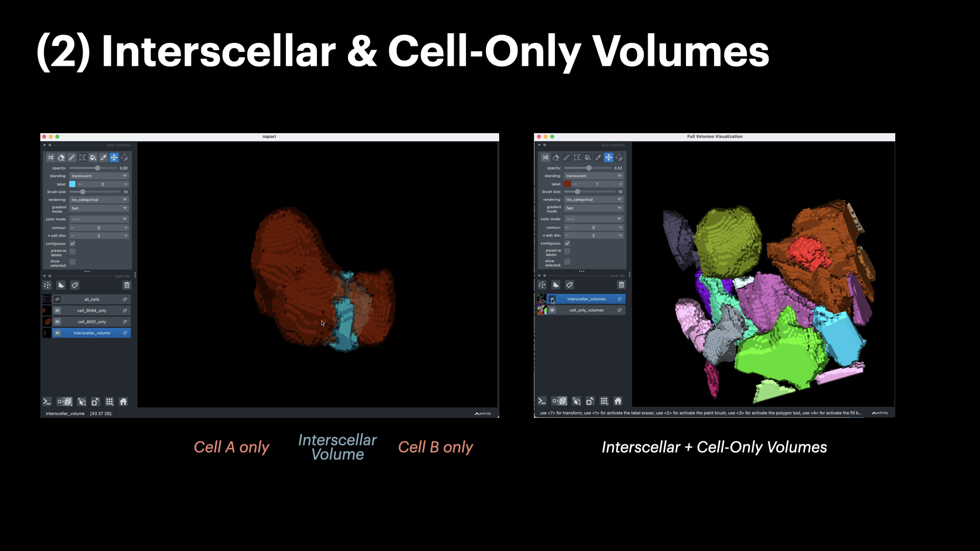The width and height of the screenshot is (980, 551).
Task: Open gradient mode dropdown in napari window
Action: pyautogui.click(x=99, y=208)
